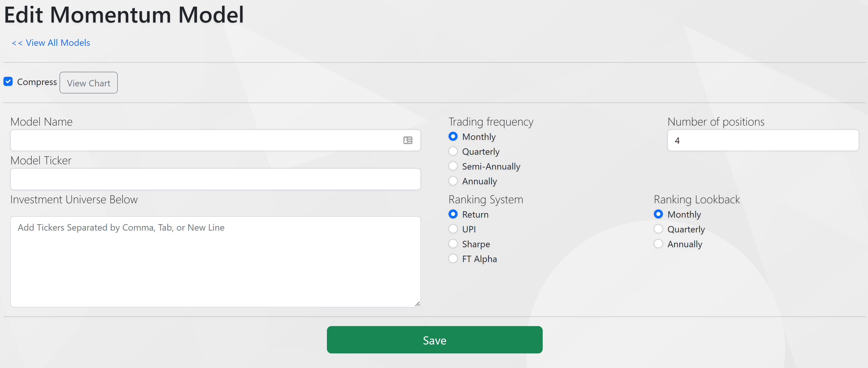Focus the Model Name input field

[215, 140]
